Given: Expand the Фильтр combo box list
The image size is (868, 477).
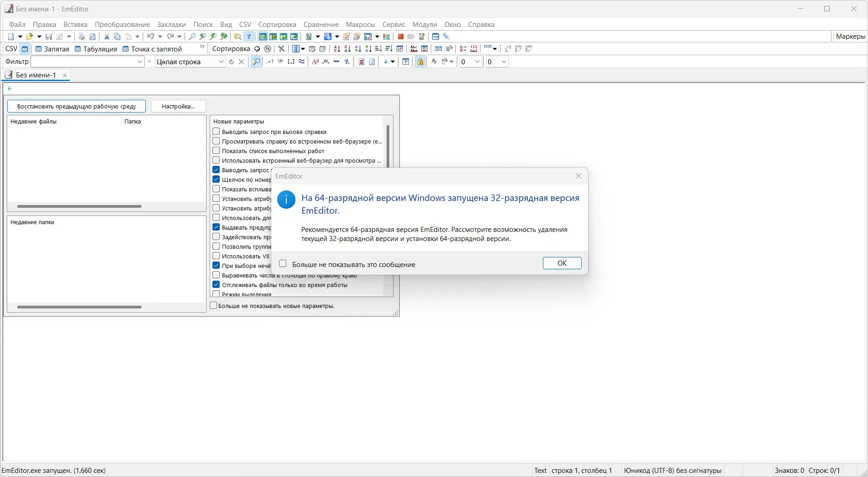Looking at the screenshot, I should click(139, 62).
